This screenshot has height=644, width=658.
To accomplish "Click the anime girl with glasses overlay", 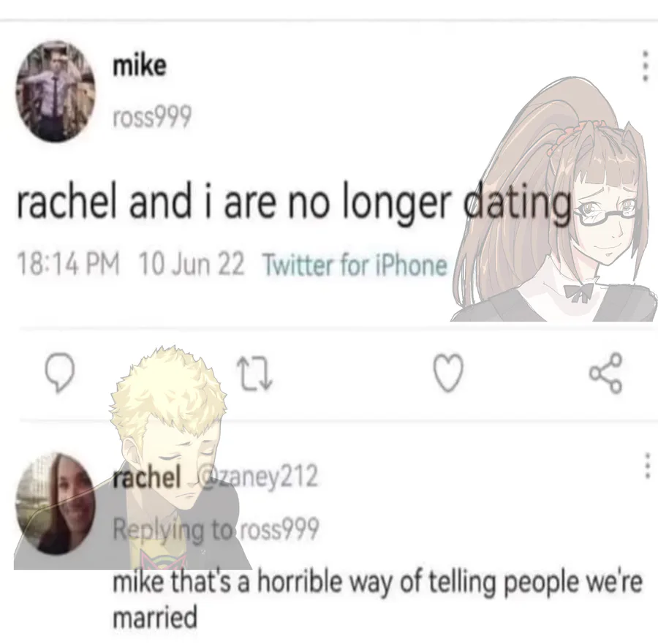I will coord(555,200).
